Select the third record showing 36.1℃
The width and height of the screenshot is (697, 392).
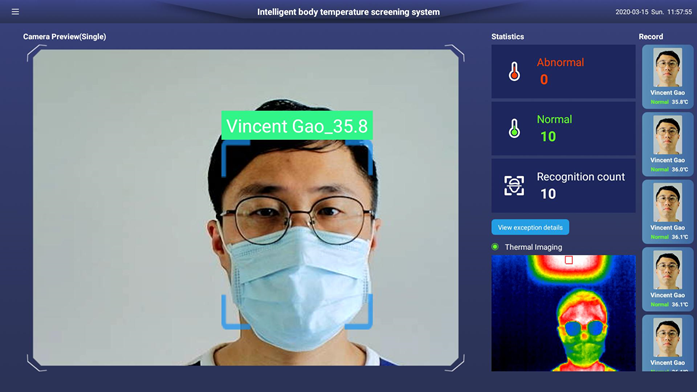(667, 212)
